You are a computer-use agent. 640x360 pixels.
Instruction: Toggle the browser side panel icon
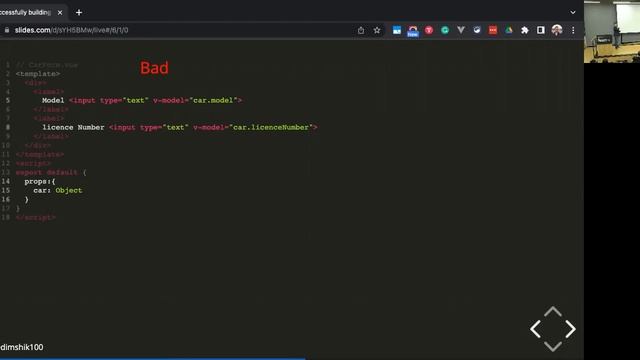540,30
